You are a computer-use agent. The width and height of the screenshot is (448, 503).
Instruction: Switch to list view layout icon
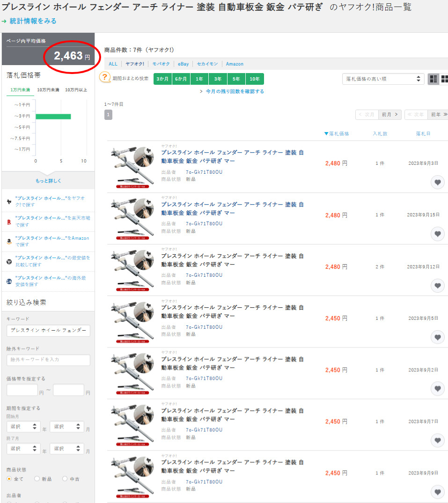pyautogui.click(x=433, y=79)
